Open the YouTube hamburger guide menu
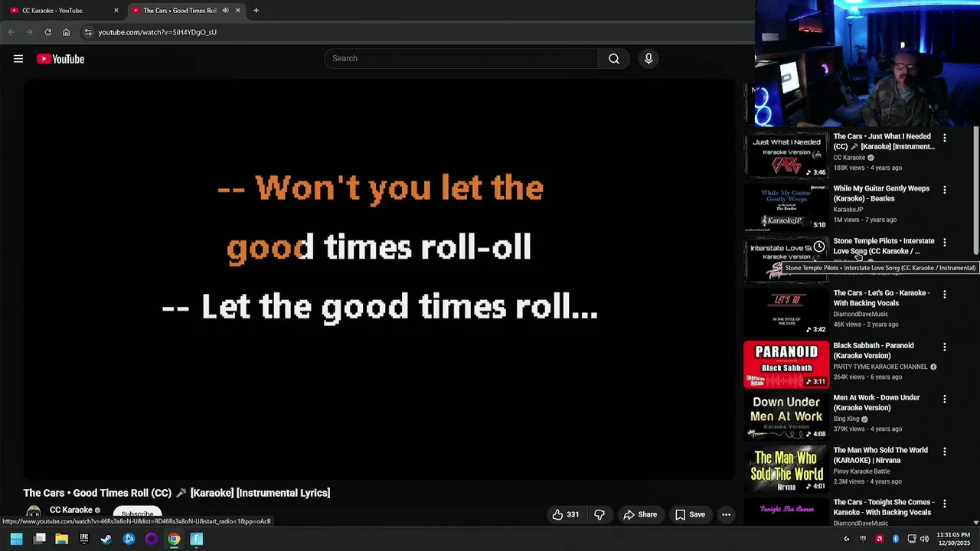The image size is (980, 551). coord(18,59)
